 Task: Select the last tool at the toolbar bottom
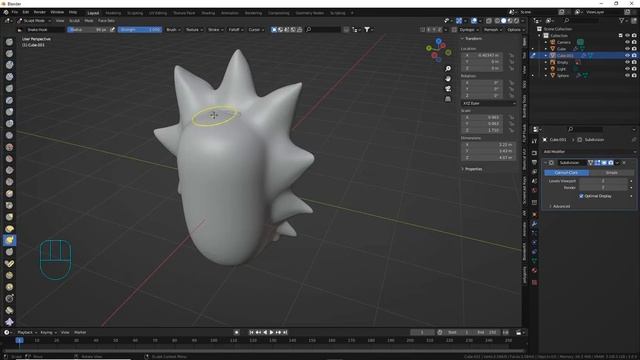pyautogui.click(x=9, y=322)
